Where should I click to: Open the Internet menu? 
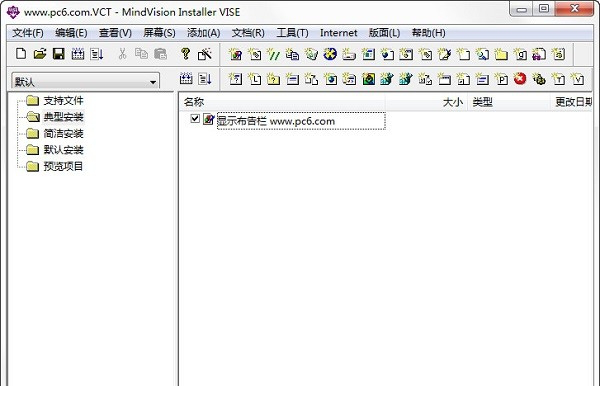(x=339, y=33)
